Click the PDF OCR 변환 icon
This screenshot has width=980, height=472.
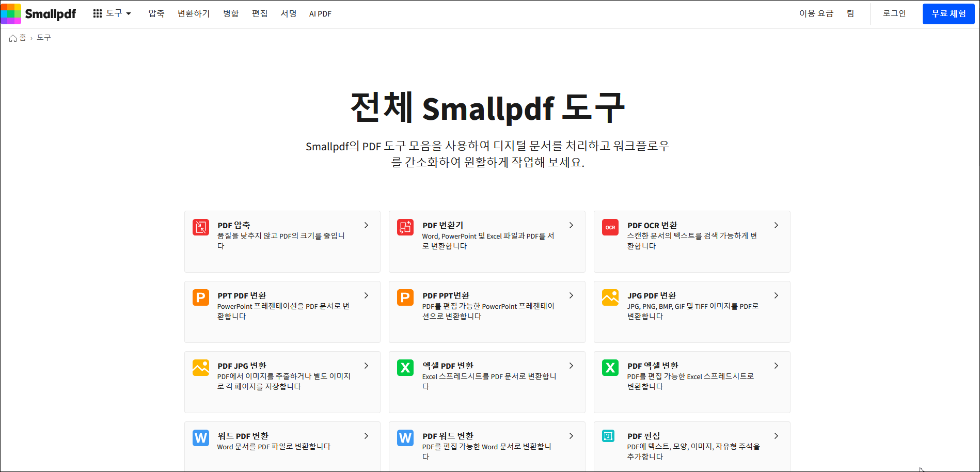tap(610, 227)
